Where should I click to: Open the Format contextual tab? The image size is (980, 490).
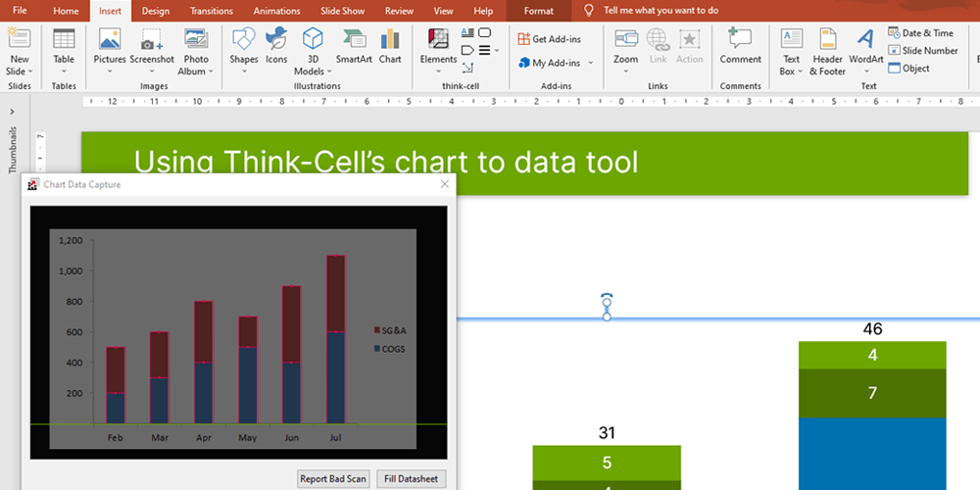click(x=538, y=11)
